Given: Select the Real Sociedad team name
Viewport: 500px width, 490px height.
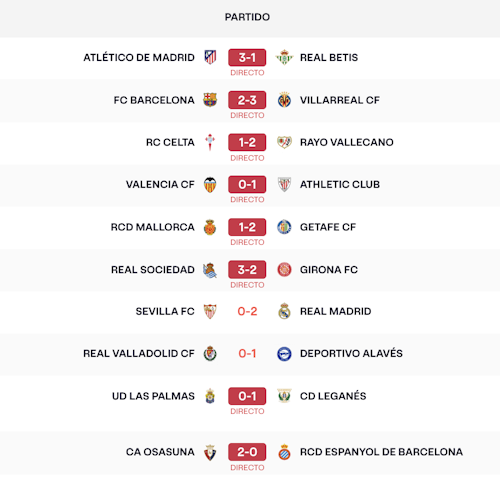Looking at the screenshot, I should 153,269.
